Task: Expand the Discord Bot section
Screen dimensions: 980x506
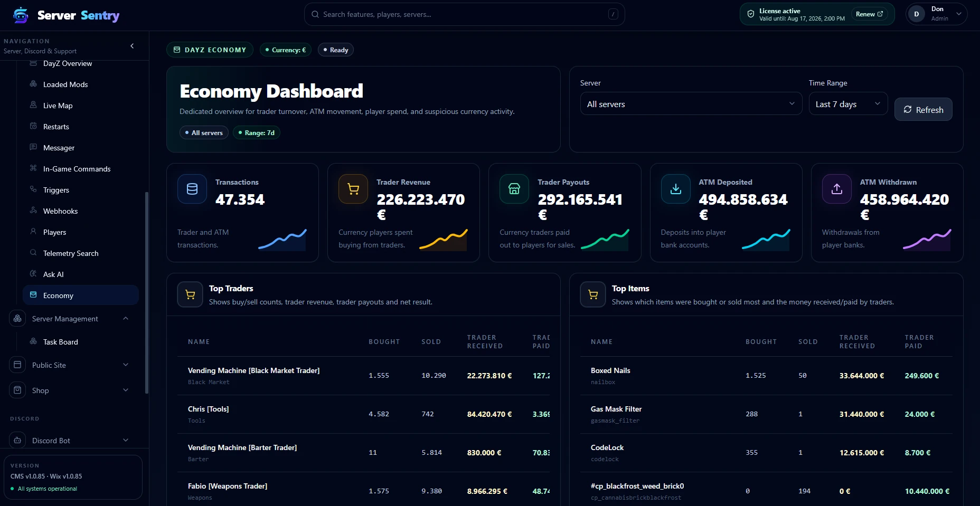Action: tap(126, 440)
